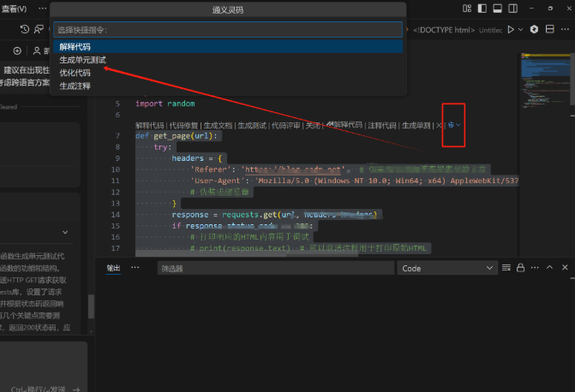
Task: Click the try: statement on line 8
Action: tap(163, 147)
